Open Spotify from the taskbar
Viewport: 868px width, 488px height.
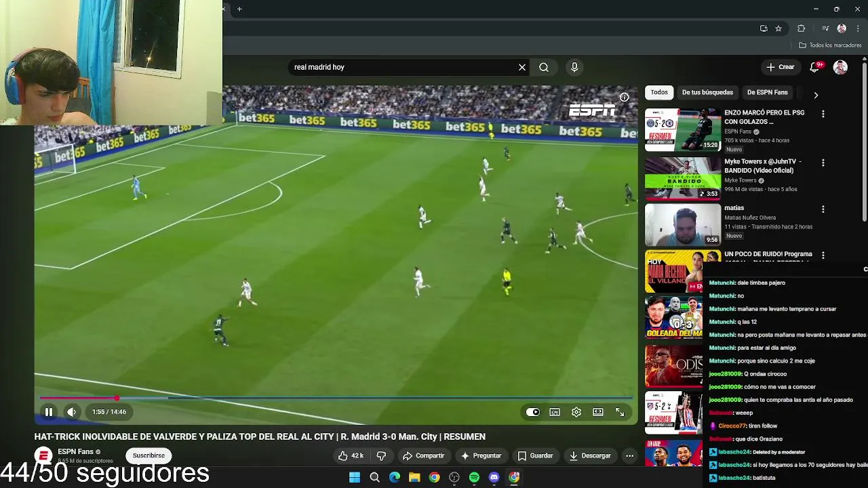coord(474,477)
